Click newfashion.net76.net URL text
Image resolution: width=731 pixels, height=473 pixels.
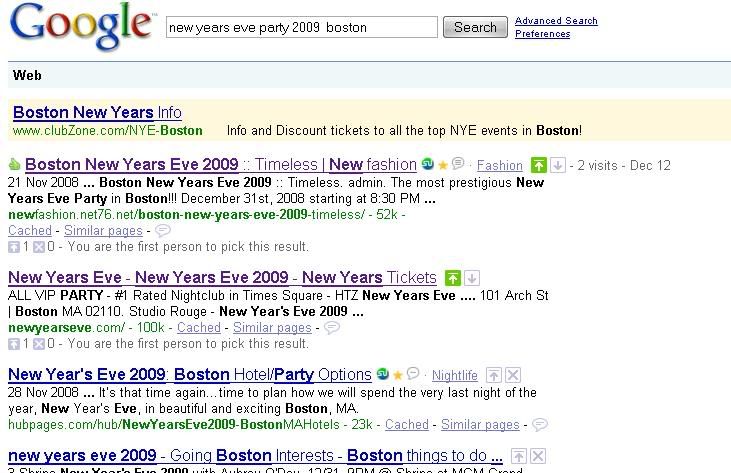(186, 214)
